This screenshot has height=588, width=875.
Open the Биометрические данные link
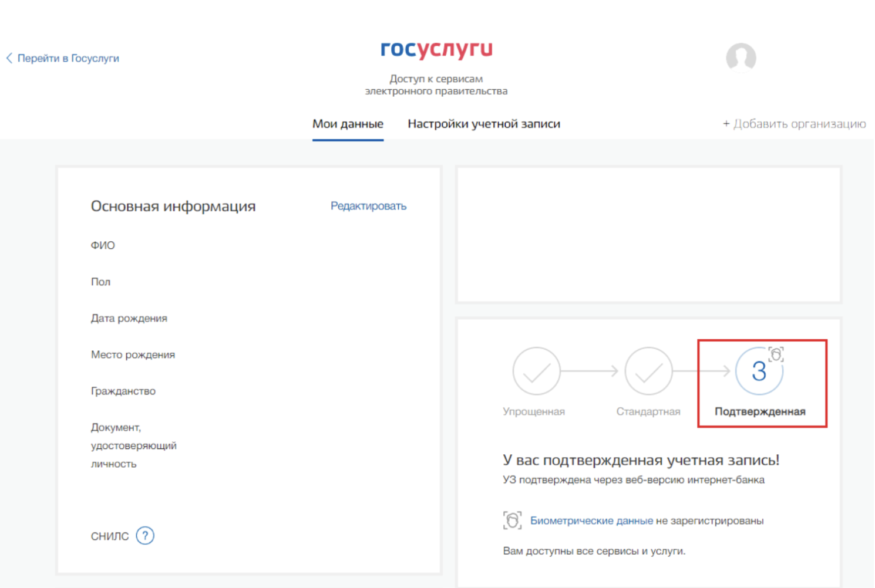pyautogui.click(x=591, y=521)
